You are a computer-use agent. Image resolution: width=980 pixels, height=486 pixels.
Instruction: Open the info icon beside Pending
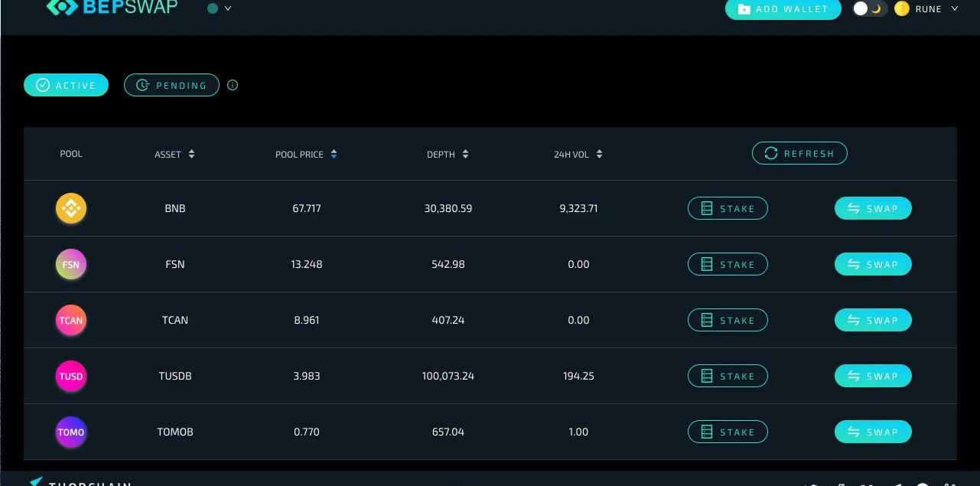point(233,85)
